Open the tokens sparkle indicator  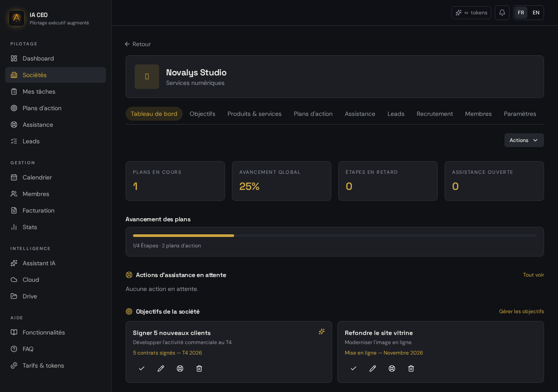tap(471, 13)
